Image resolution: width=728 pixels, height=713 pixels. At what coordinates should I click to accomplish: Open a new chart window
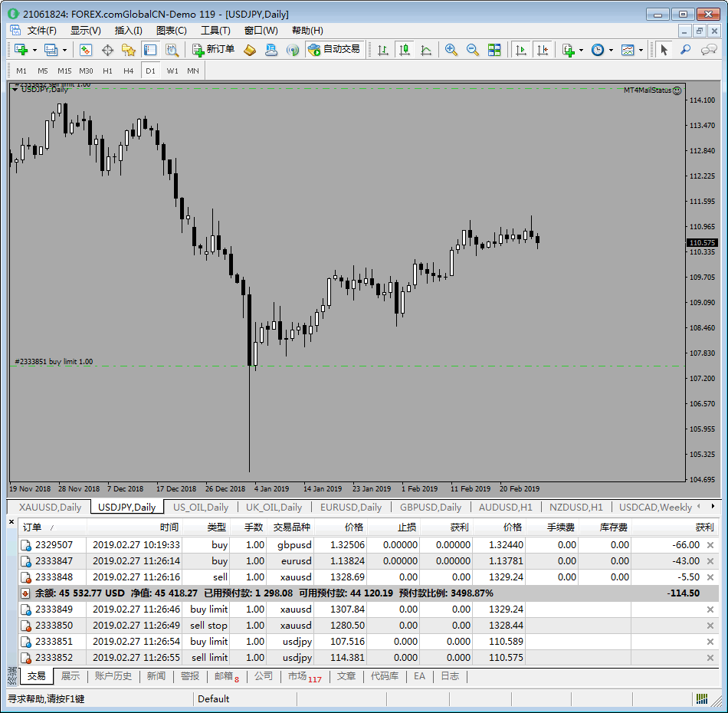coord(21,50)
